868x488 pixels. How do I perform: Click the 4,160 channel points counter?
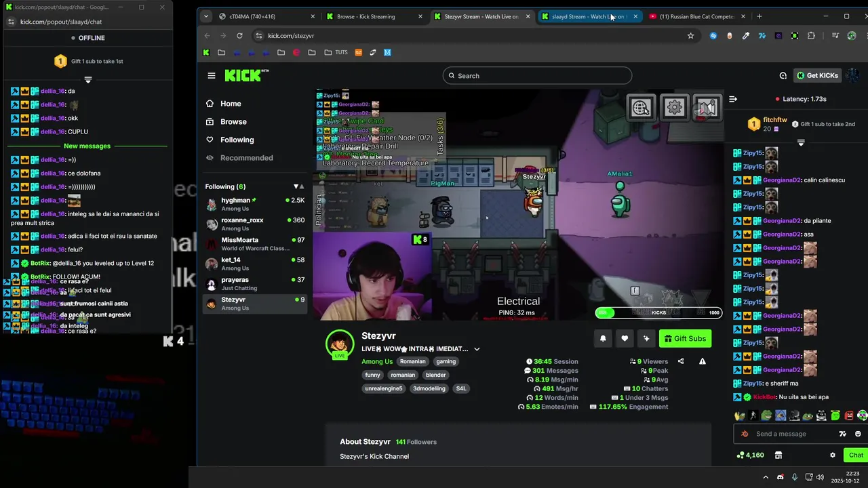click(750, 455)
